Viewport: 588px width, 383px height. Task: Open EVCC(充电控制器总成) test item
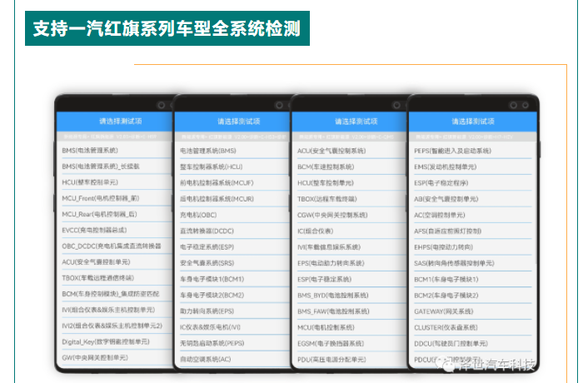pyautogui.click(x=114, y=230)
